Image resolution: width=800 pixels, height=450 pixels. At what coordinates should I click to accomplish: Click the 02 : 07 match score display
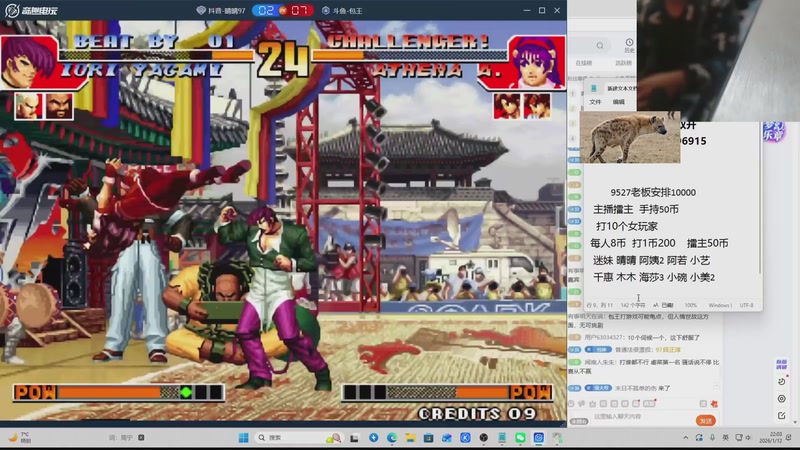283,10
